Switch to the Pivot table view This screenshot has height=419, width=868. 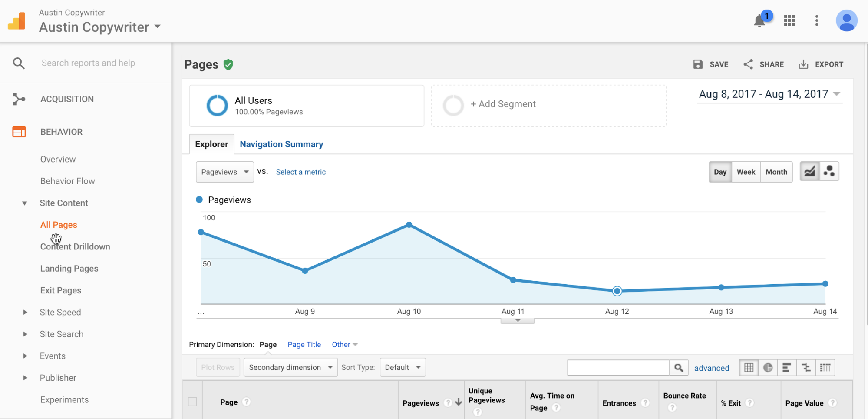(825, 367)
